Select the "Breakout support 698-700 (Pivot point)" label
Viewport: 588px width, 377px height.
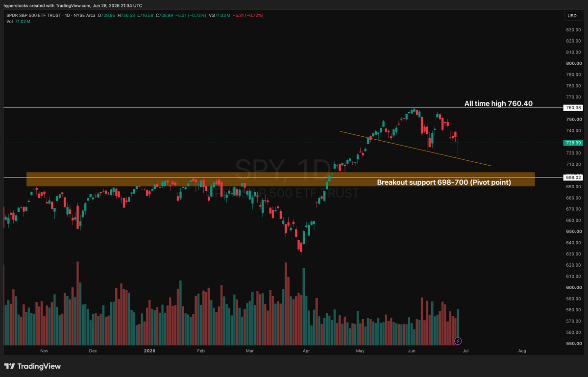(444, 182)
